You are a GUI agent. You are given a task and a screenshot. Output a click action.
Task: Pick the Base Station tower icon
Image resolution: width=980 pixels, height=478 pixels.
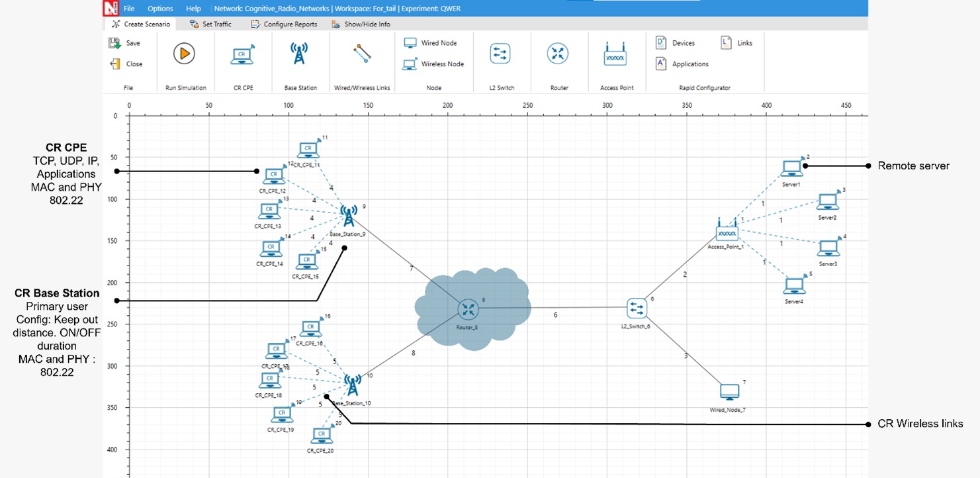[300, 54]
